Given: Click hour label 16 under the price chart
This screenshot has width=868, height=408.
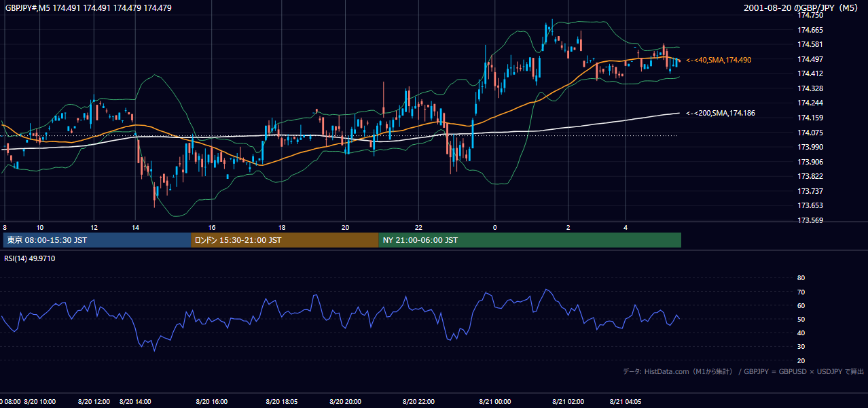Looking at the screenshot, I should pyautogui.click(x=212, y=227).
